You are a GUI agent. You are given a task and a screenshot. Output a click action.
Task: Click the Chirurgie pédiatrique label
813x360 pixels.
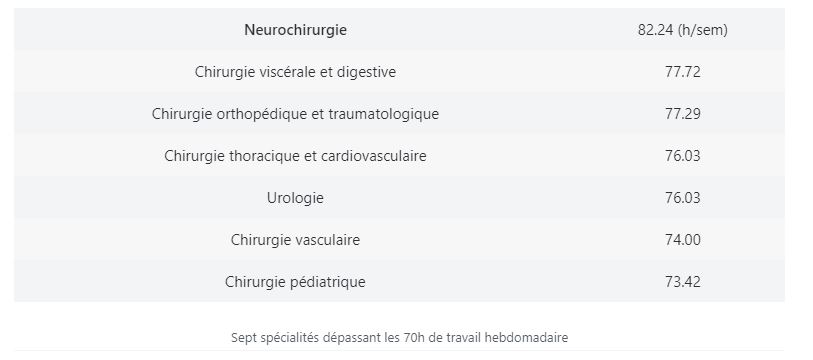pyautogui.click(x=295, y=282)
